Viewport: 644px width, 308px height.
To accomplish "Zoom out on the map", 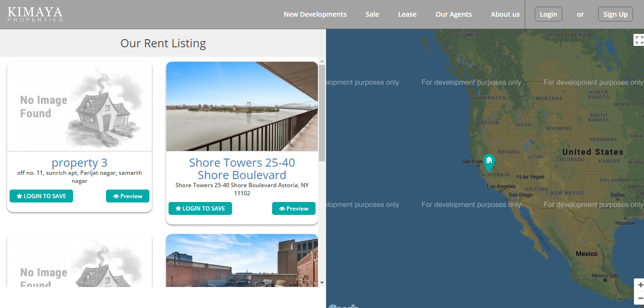I will pos(640,298).
